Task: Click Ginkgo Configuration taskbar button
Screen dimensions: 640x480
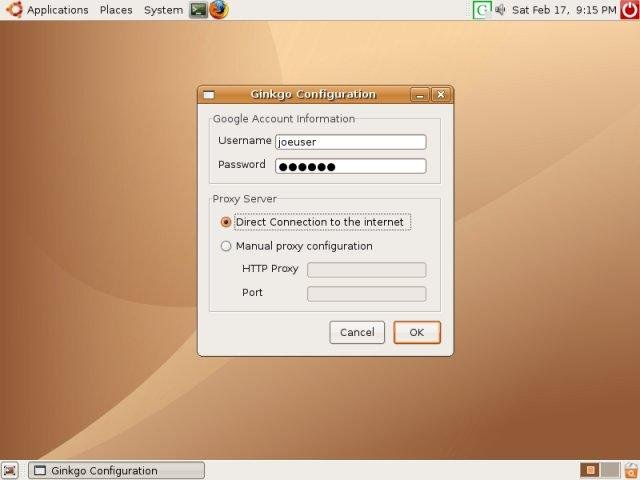Action: (x=116, y=470)
